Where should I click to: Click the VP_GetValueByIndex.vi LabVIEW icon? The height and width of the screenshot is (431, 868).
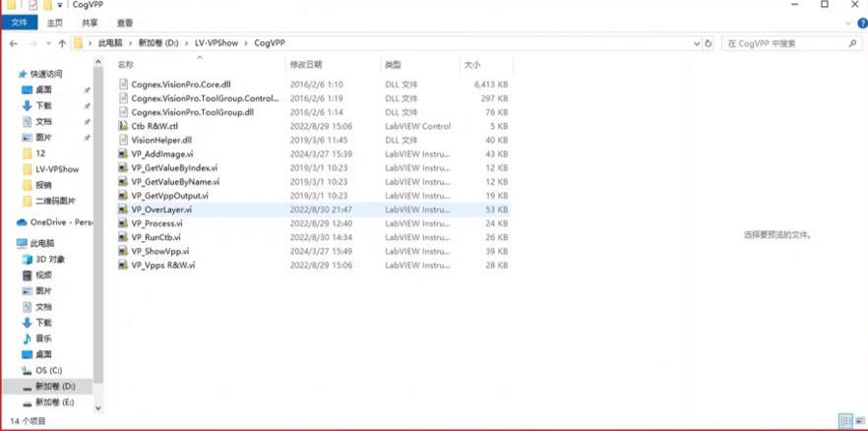[123, 167]
